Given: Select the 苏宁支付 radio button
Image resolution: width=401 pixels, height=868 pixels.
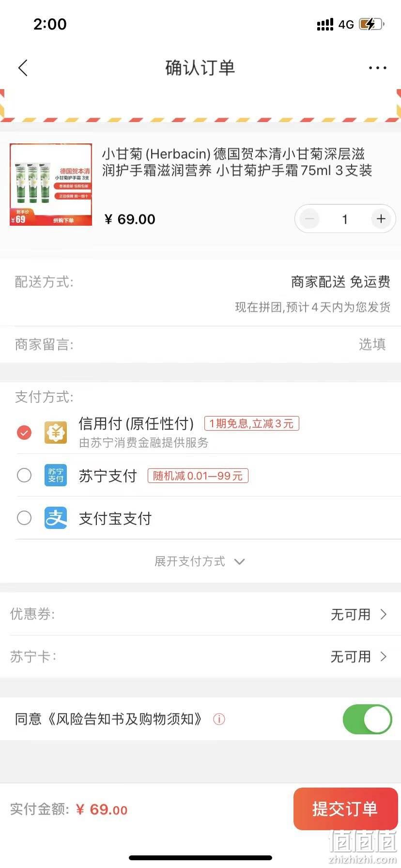Looking at the screenshot, I should pyautogui.click(x=24, y=475).
